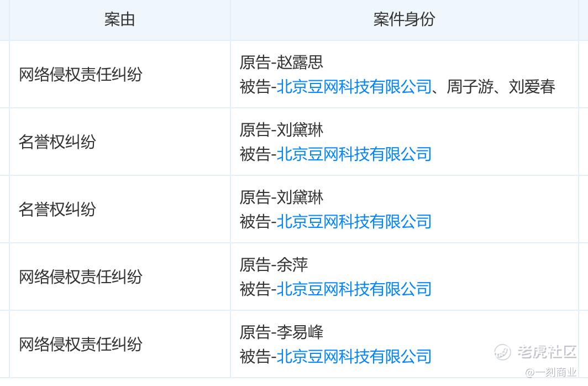The width and height of the screenshot is (588, 386).
Task: Click the 案件身份 column header
Action: coord(404,19)
